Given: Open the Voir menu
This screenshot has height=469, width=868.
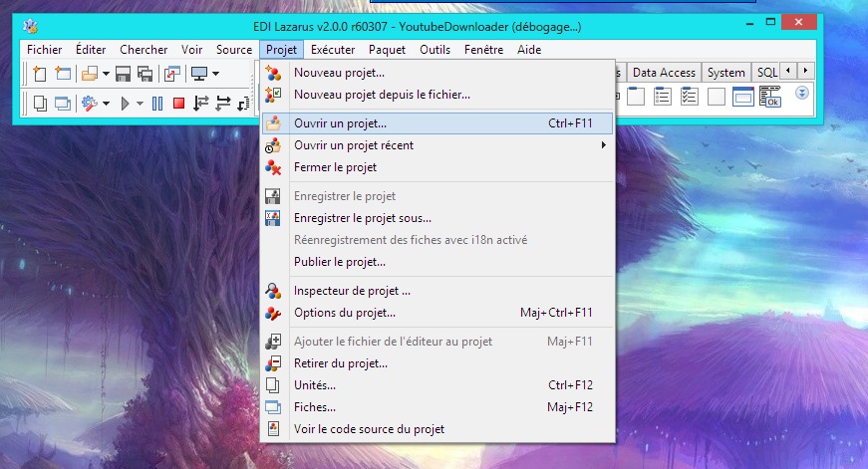Looking at the screenshot, I should (x=191, y=50).
